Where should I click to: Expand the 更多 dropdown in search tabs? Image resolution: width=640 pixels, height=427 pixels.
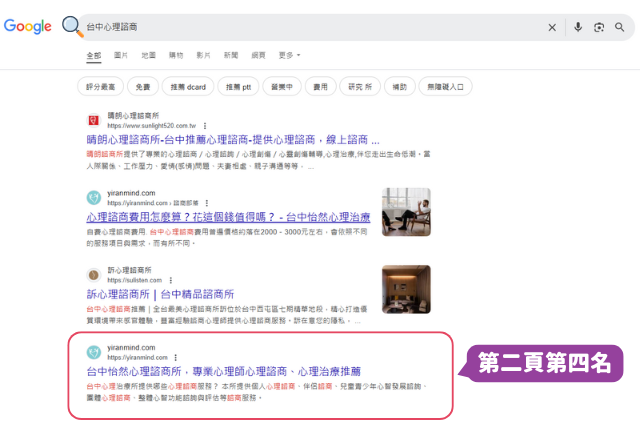coord(289,55)
